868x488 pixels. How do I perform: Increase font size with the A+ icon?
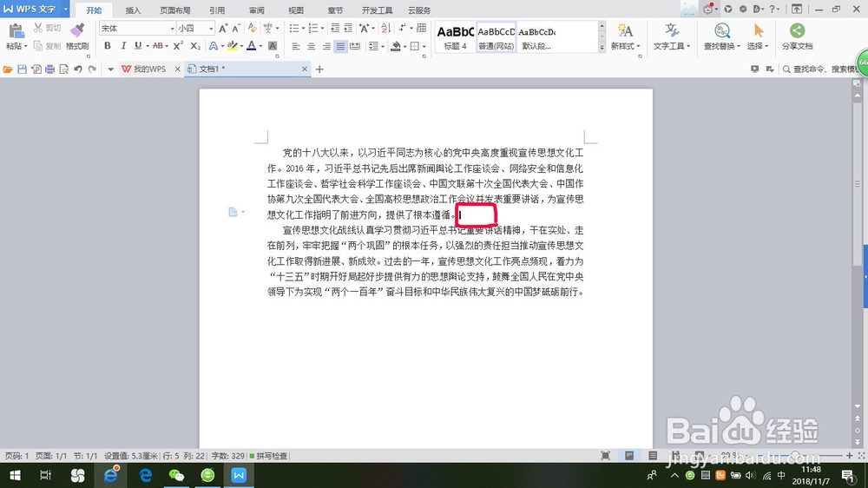[223, 29]
